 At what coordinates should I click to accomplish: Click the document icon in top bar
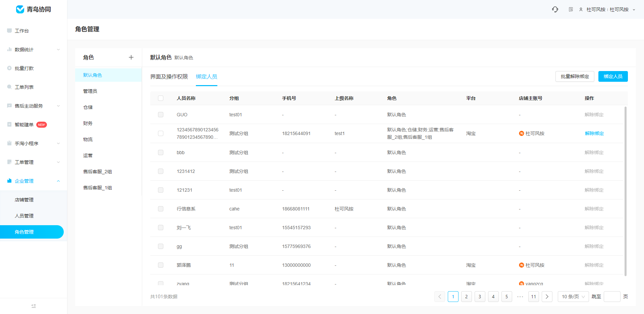(571, 9)
